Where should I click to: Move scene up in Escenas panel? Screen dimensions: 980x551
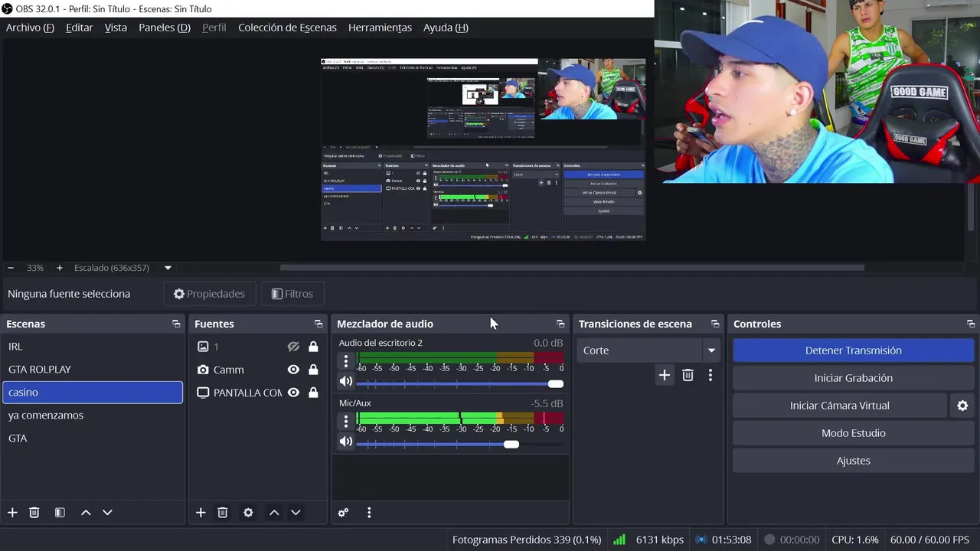pos(86,513)
